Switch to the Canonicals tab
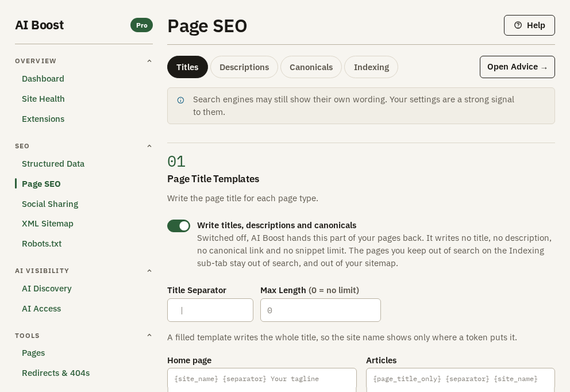570x392 pixels. pyautogui.click(x=311, y=67)
